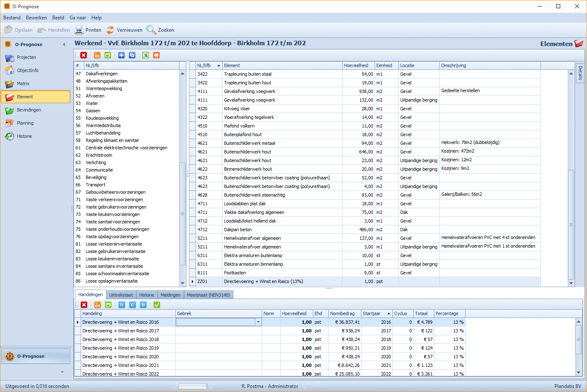The image size is (587, 392).
Task: Click the green windows icon in Handelingen toolbar
Action: click(x=108, y=305)
